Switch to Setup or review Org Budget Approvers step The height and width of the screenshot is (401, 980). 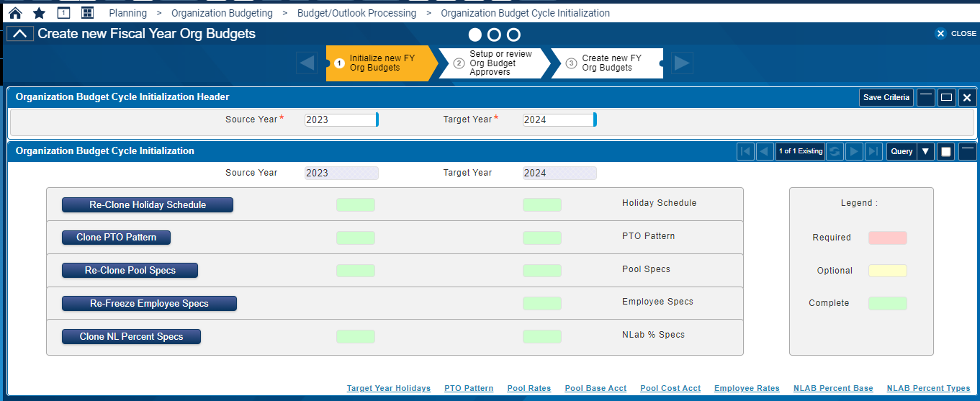pyautogui.click(x=495, y=63)
